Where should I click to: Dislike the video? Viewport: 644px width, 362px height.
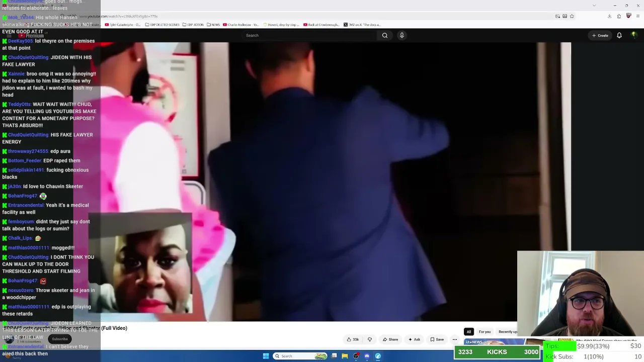coord(369,339)
